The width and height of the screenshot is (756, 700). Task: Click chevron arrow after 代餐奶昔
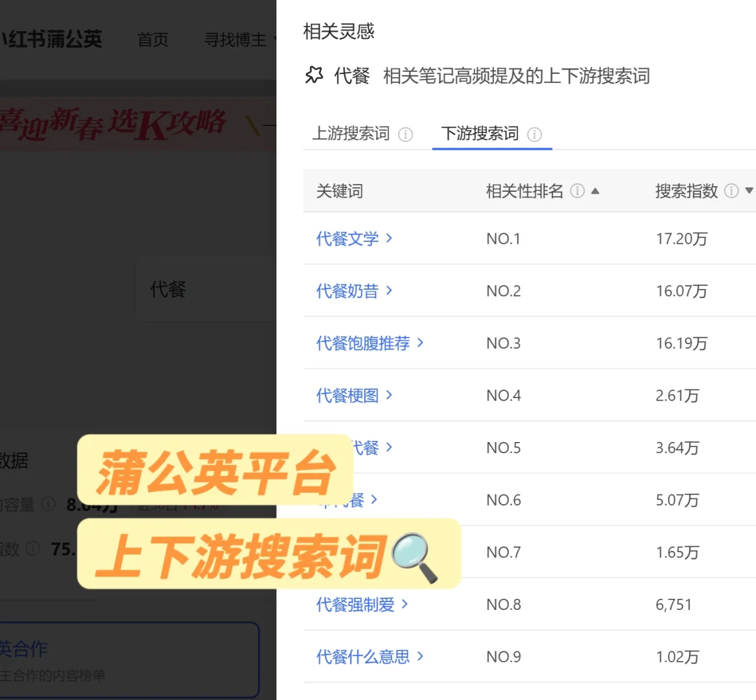click(x=389, y=290)
